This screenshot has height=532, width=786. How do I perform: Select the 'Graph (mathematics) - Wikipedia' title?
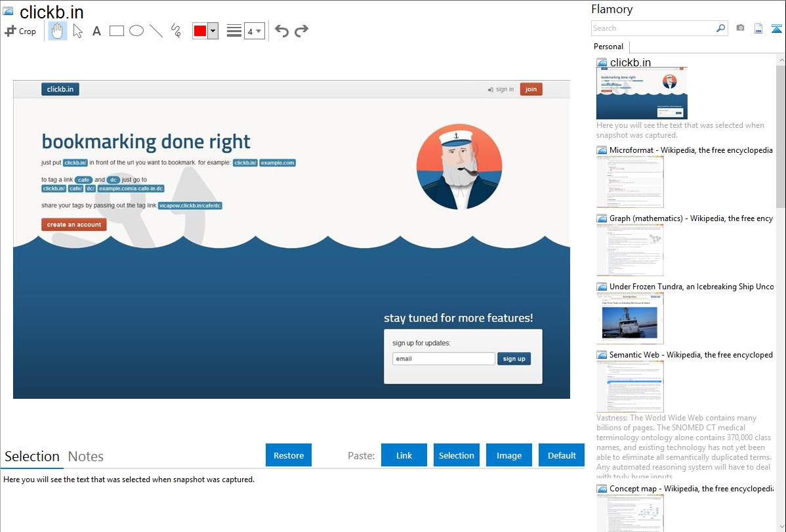[x=691, y=218]
